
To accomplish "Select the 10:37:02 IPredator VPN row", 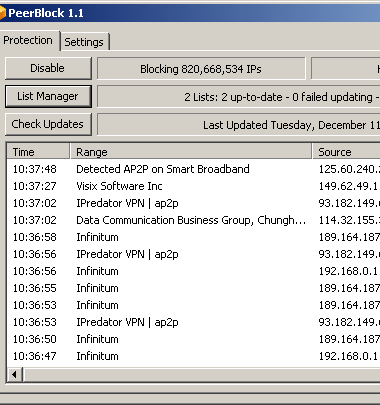I will coord(193,203).
